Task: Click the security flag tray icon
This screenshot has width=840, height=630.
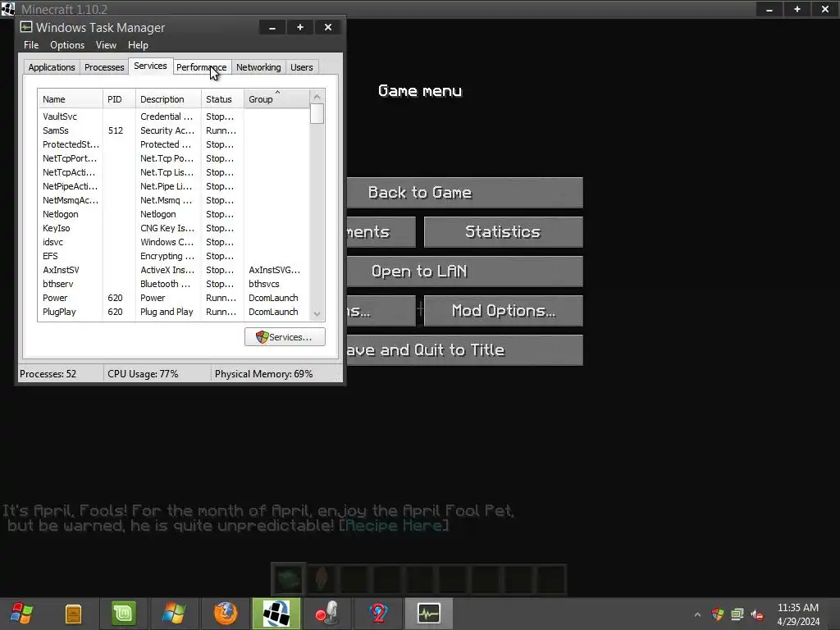Action: (717, 614)
